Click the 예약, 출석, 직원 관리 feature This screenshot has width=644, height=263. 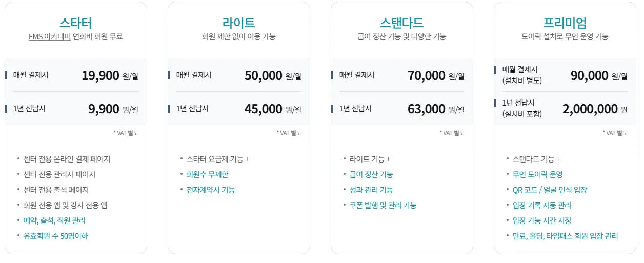tap(55, 220)
